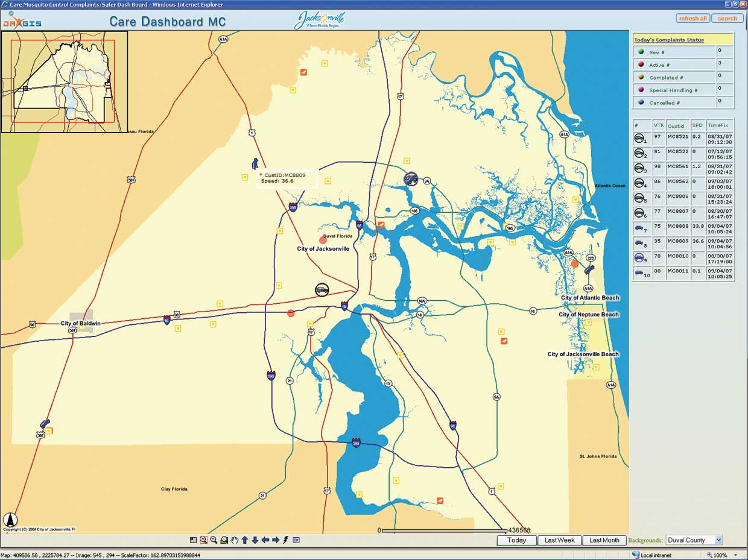
Task: Pan map east with right arrow
Action: pos(276,540)
